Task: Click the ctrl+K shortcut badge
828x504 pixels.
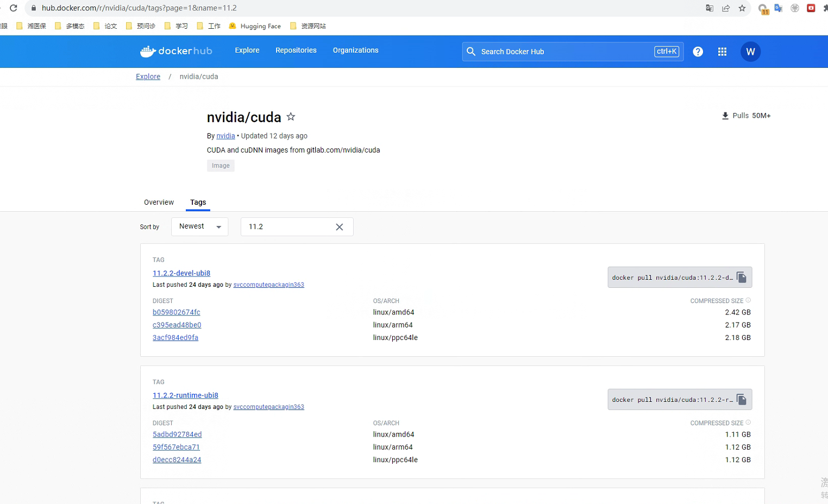Action: pyautogui.click(x=667, y=52)
